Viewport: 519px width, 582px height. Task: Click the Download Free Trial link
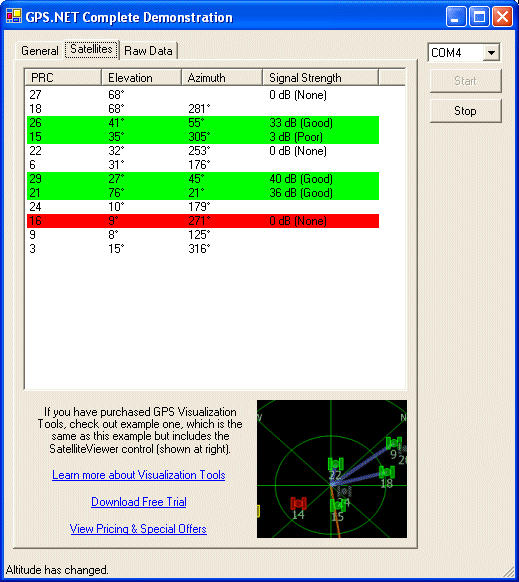coord(139,502)
